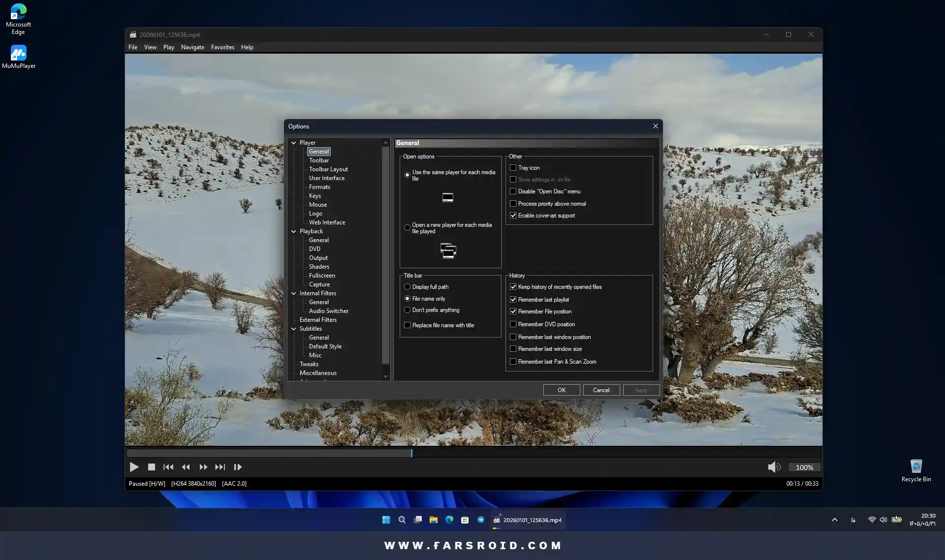
Task: Stop playback with the Stop button
Action: pos(152,467)
